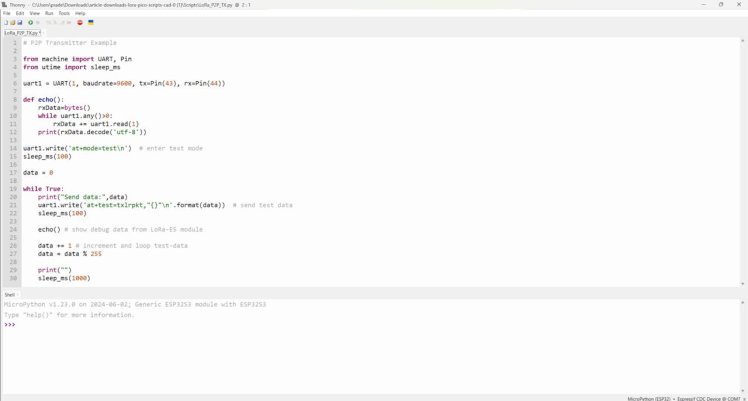Click the 'sleep_ms(1000)' line
Viewport: 748px width, 401px height.
[64, 278]
